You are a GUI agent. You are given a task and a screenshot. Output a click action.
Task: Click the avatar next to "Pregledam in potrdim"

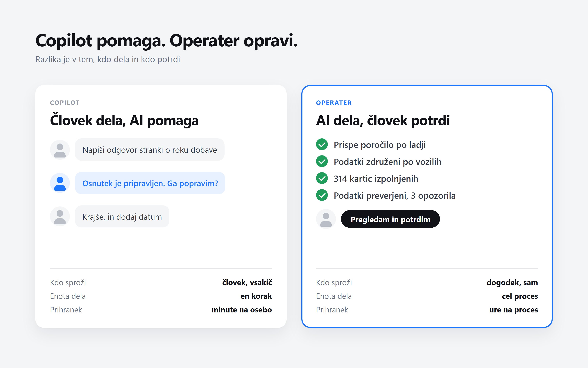point(326,219)
